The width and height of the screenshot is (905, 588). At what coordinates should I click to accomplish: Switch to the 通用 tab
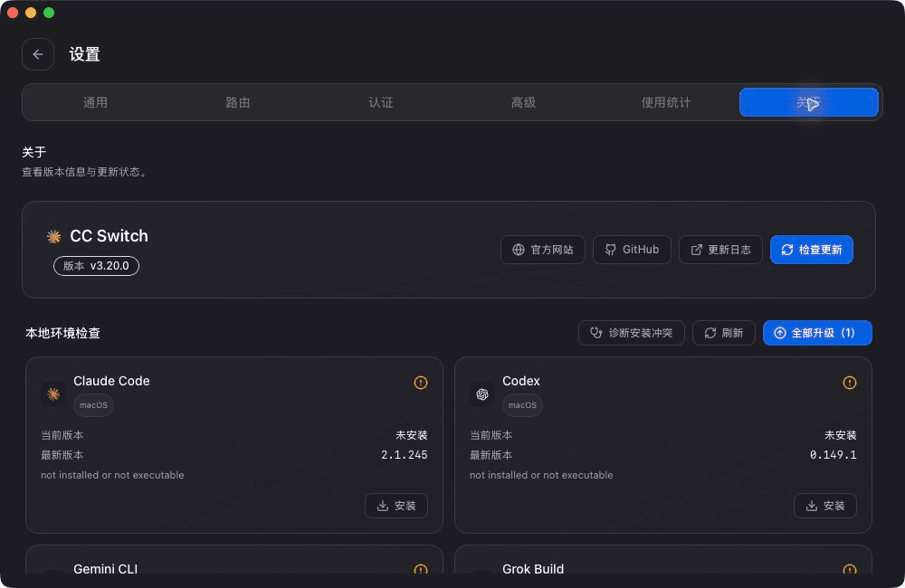[x=95, y=103]
